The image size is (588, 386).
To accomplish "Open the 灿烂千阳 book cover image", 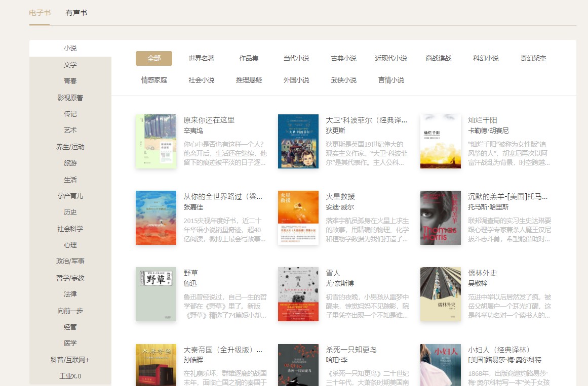I will (441, 141).
